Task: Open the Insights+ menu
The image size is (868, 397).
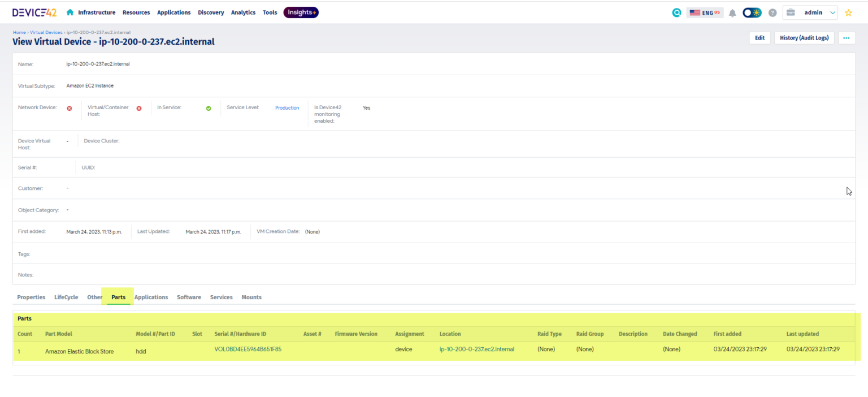Action: click(x=301, y=12)
